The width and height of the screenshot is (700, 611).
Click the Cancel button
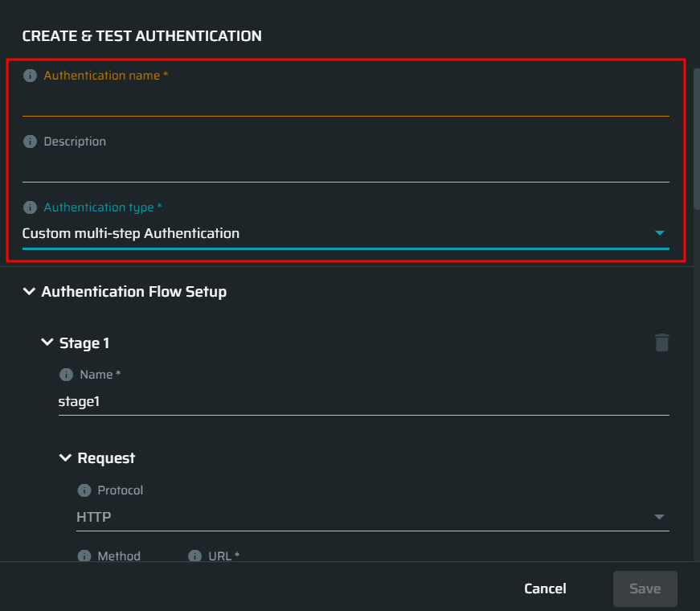[545, 588]
